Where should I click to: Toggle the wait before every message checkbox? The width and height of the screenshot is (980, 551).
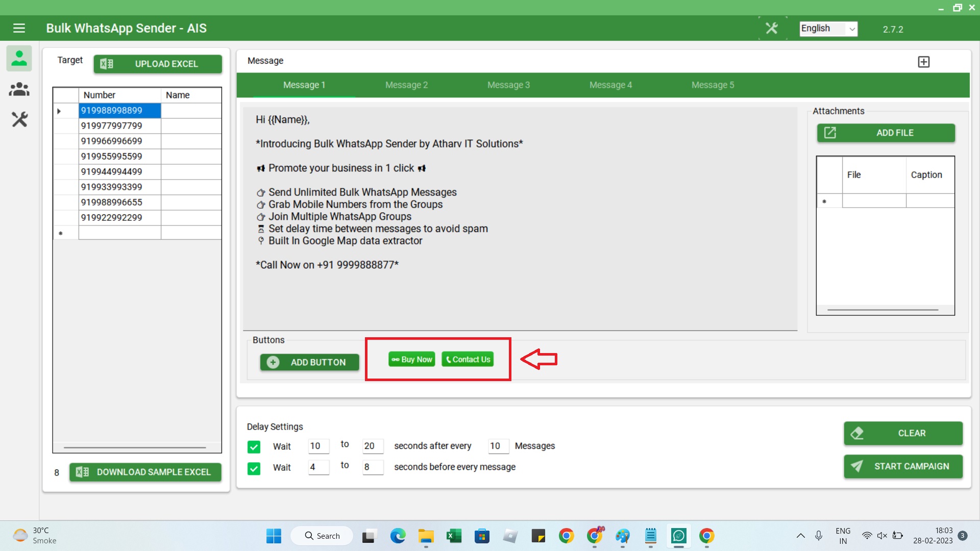tap(254, 468)
